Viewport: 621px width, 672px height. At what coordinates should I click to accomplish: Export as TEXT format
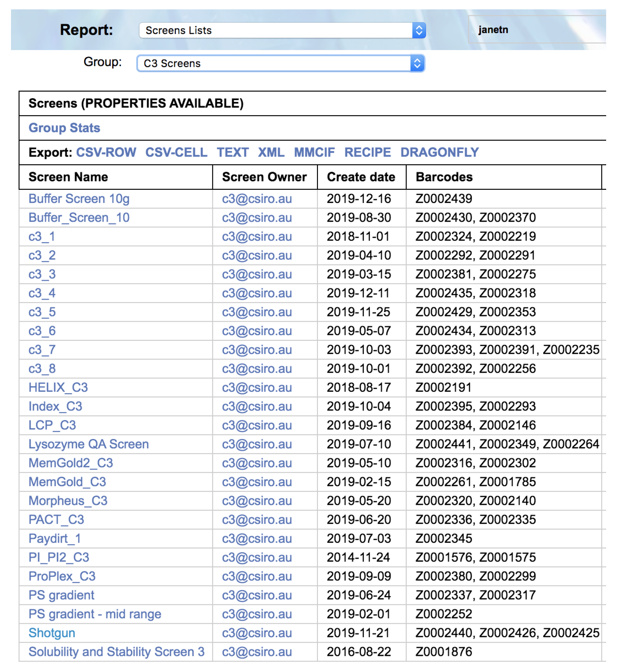[232, 153]
